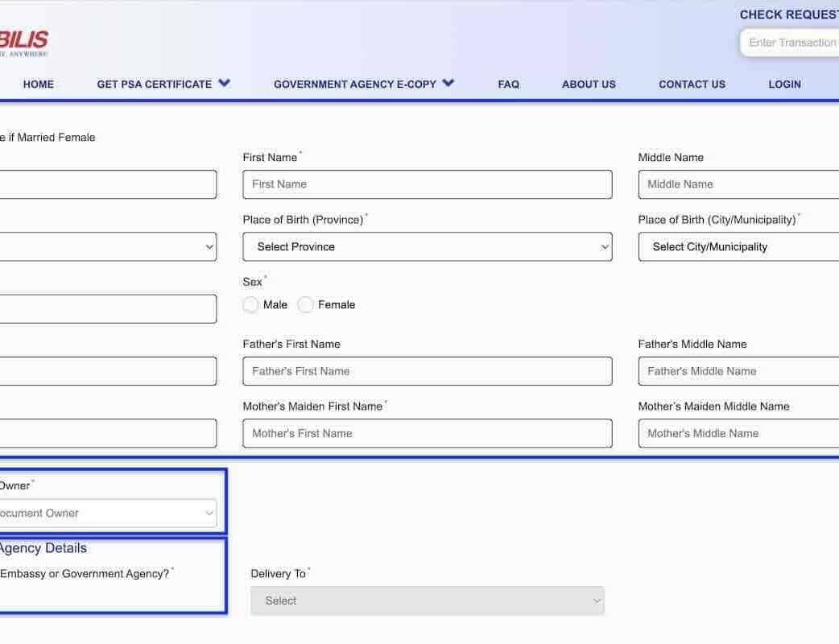The width and height of the screenshot is (839, 644).
Task: Expand the Get PSA Certificate chevron
Action: [x=224, y=83]
